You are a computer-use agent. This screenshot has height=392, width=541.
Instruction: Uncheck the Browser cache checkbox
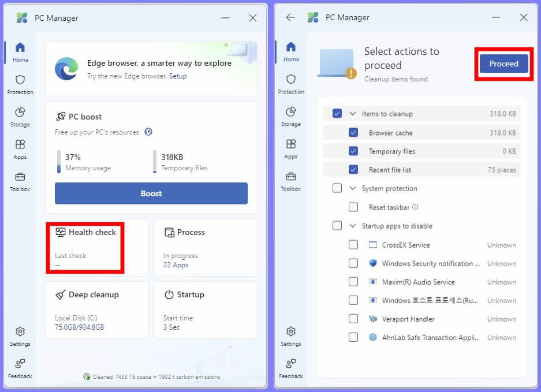coord(353,133)
